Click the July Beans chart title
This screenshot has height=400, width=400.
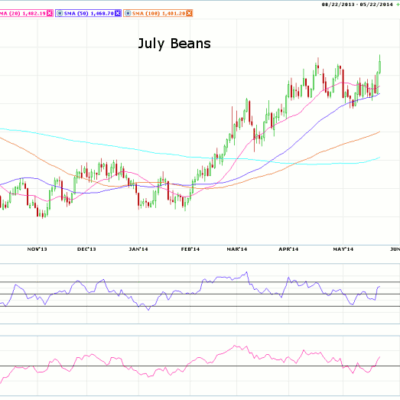pyautogui.click(x=174, y=44)
